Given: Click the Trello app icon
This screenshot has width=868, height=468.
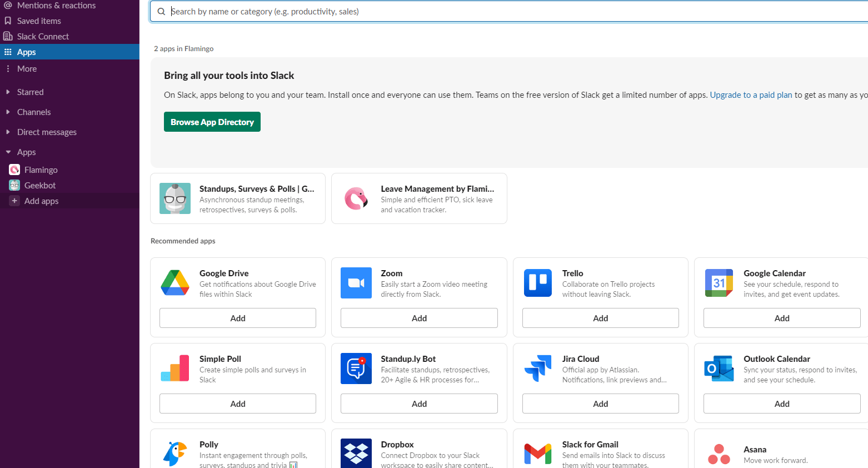Looking at the screenshot, I should click(537, 283).
